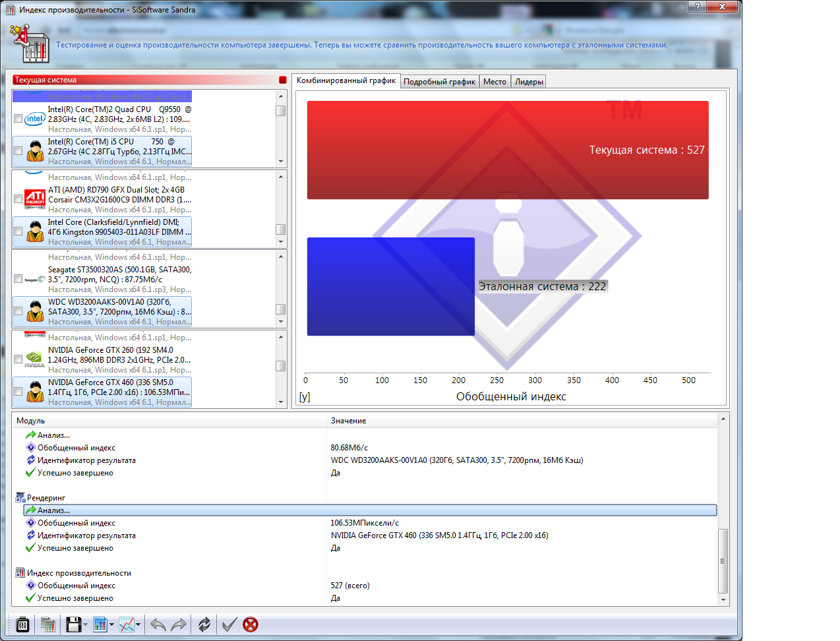This screenshot has width=840, height=641.
Task: Click the forward arrow toolbar icon
Action: (x=179, y=625)
